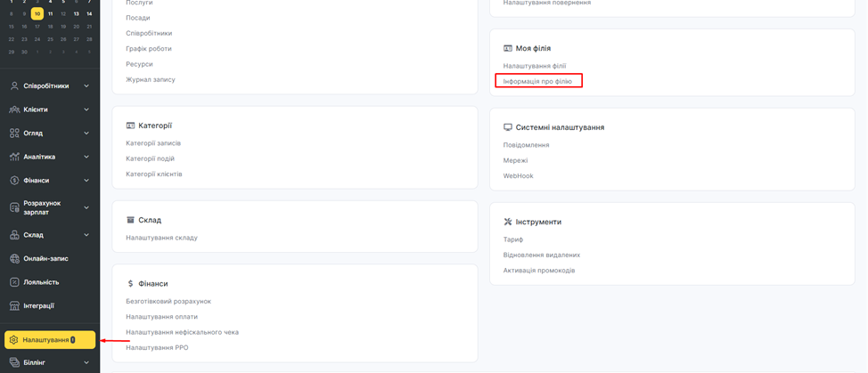Screen dimensions: 868x373
Task: Open Активація промокодів link
Action: click(538, 271)
